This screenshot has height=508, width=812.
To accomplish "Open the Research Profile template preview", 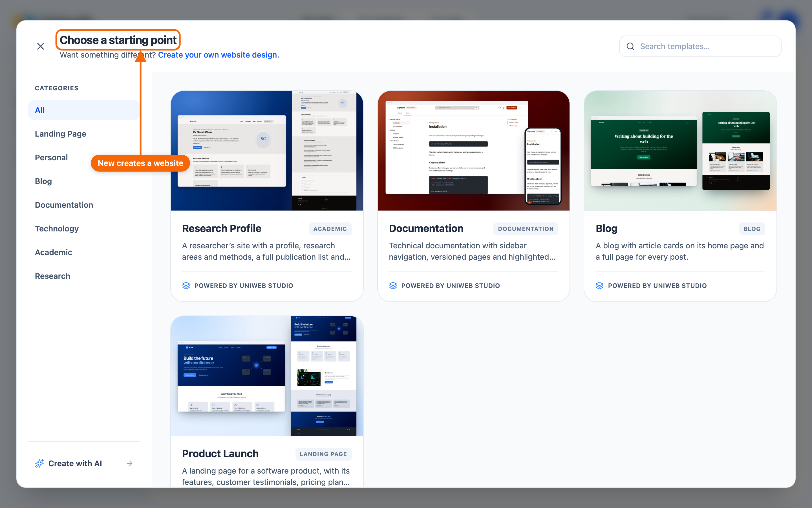I will (x=267, y=150).
